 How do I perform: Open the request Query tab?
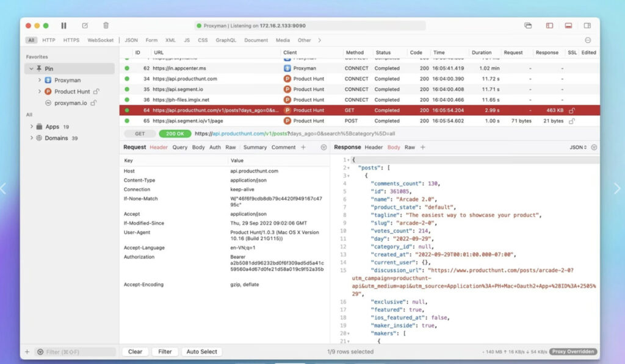[180, 148]
